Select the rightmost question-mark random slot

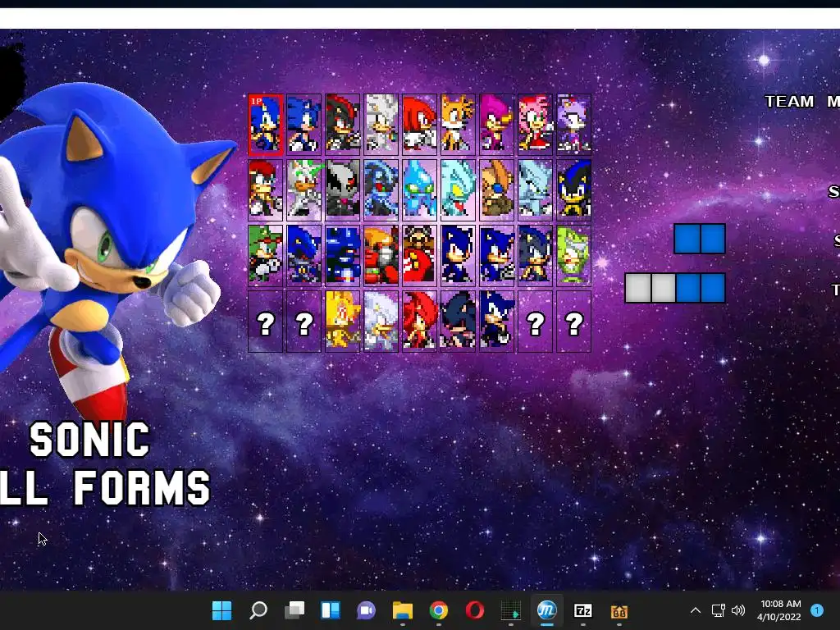(573, 321)
